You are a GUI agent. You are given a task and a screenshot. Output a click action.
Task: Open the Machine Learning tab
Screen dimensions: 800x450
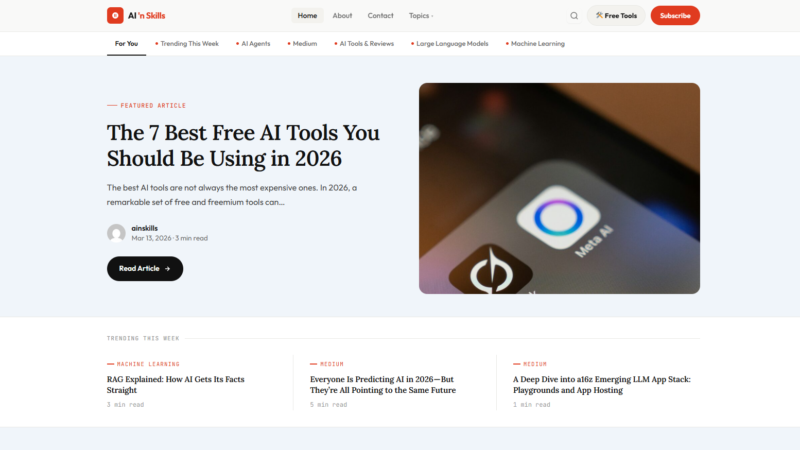[x=535, y=44]
